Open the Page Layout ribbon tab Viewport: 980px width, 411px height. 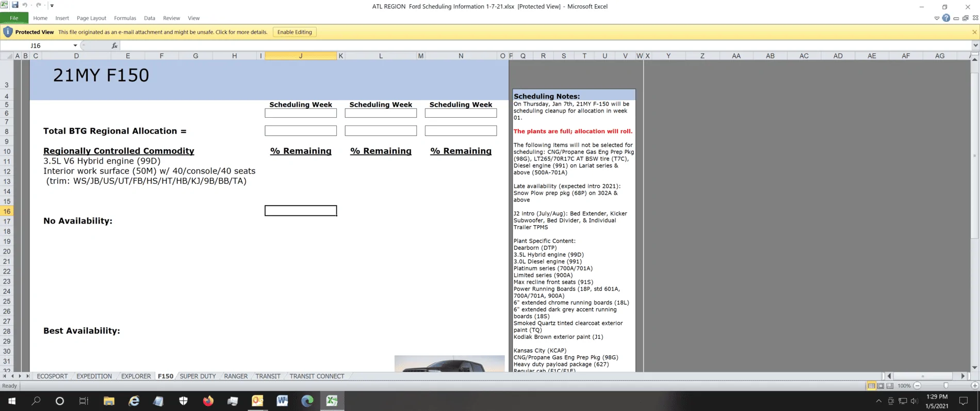pos(91,18)
